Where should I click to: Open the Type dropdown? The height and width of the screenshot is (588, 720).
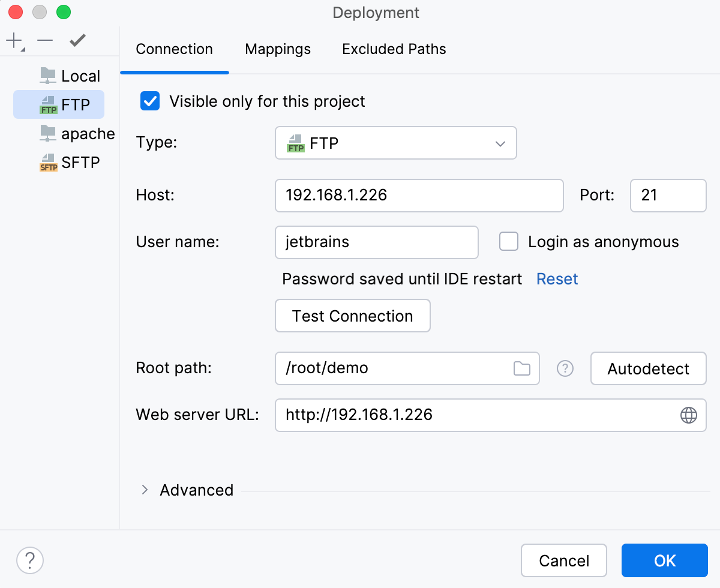(x=396, y=143)
